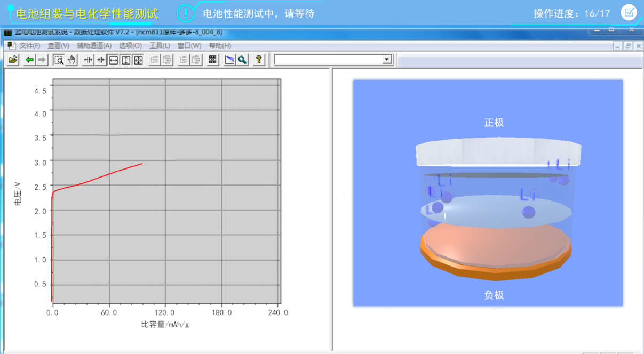Toggle fit-width horizontal autoscale button
Image resolution: width=644 pixels, height=354 pixels.
114,60
